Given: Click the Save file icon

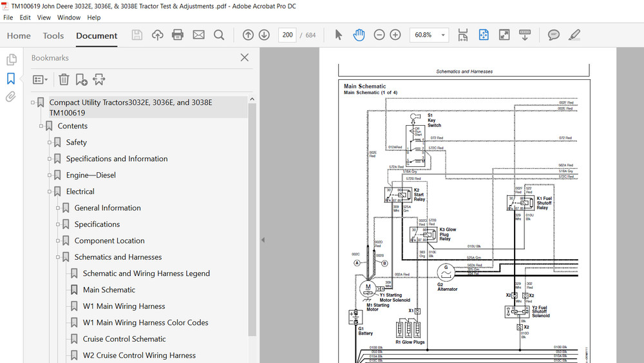Looking at the screenshot, I should (x=137, y=35).
